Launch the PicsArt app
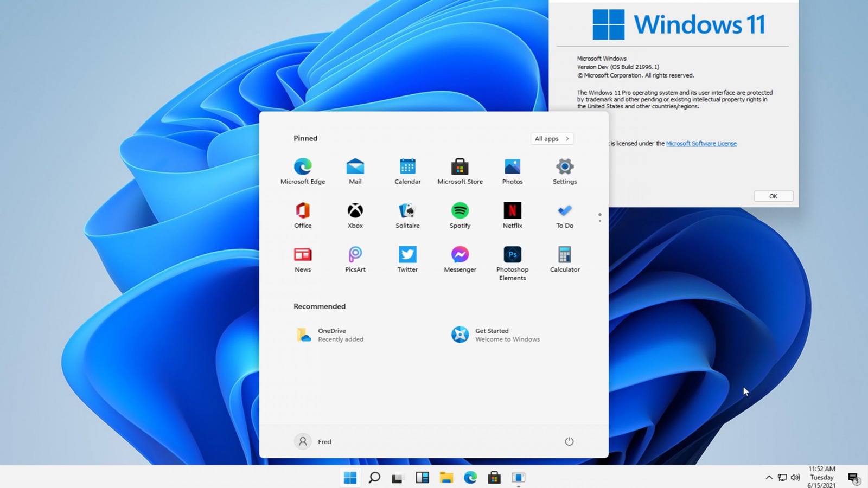 pyautogui.click(x=355, y=255)
